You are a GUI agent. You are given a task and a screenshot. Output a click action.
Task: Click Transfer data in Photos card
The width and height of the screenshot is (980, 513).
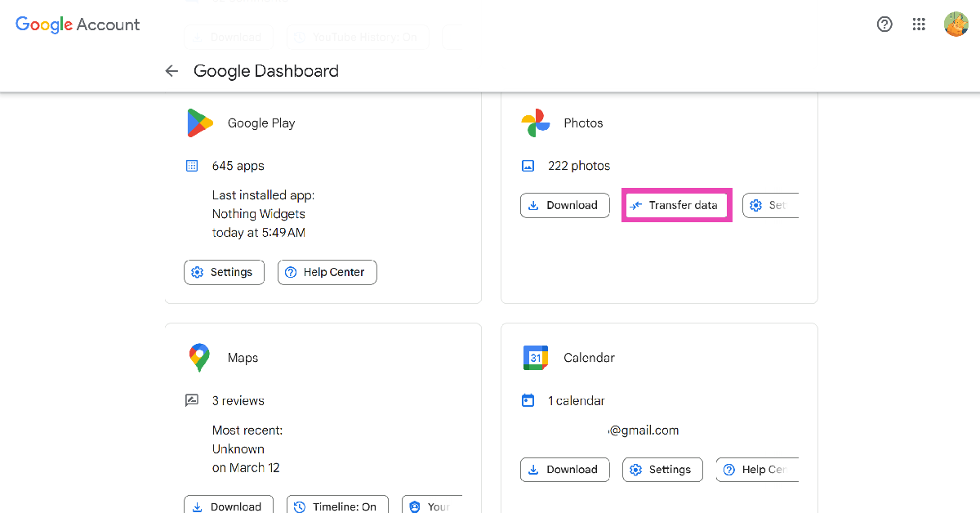point(675,205)
